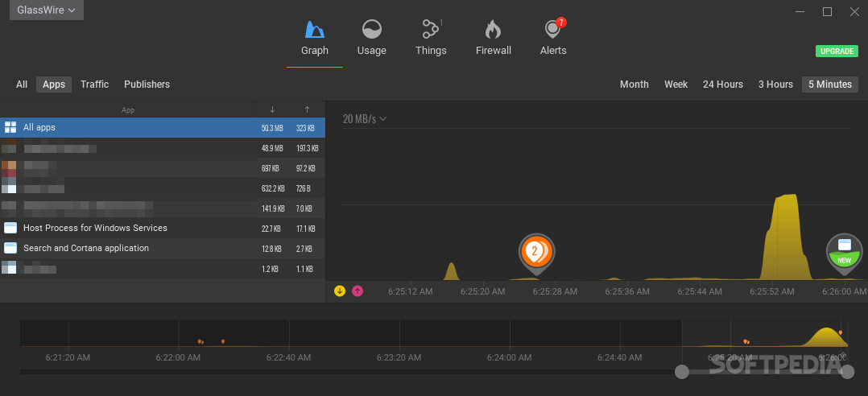Screen dimensions: 868x396
Task: Click the orange alert marker showing 2
Action: 536,252
